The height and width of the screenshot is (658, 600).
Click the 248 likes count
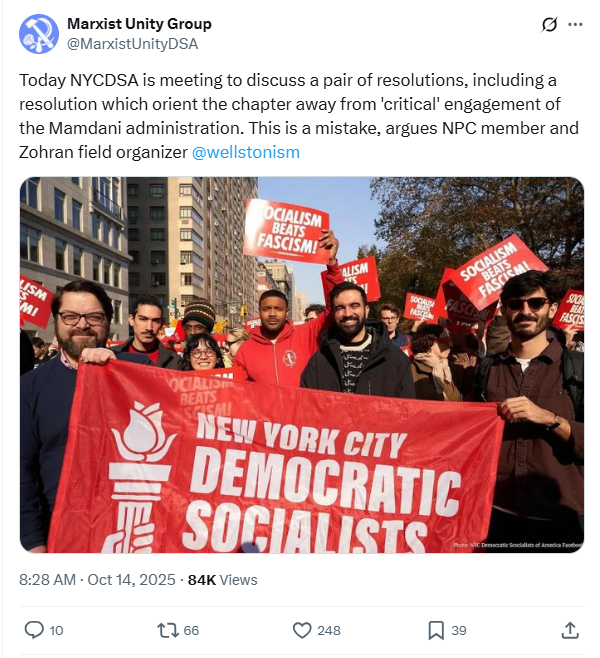(x=329, y=631)
